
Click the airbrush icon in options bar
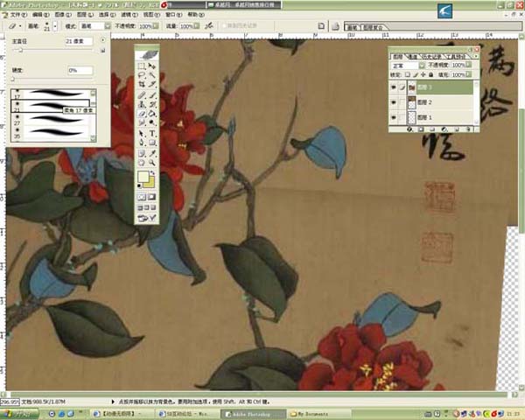tap(209, 25)
